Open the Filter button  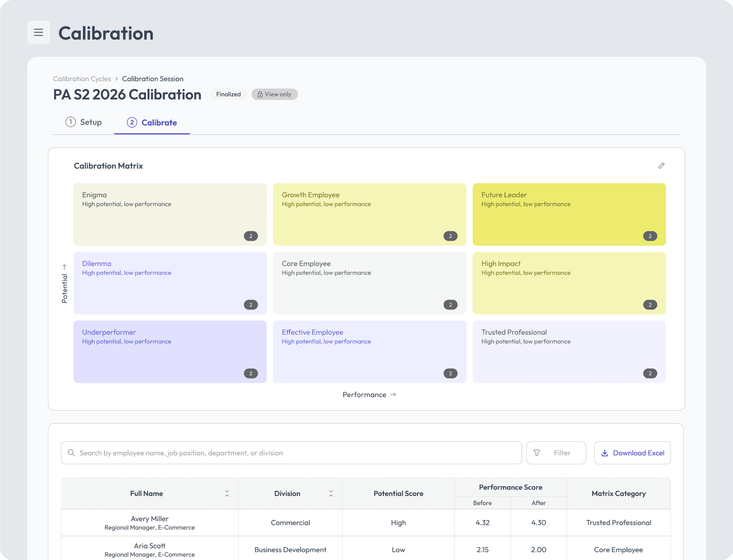coord(556,453)
